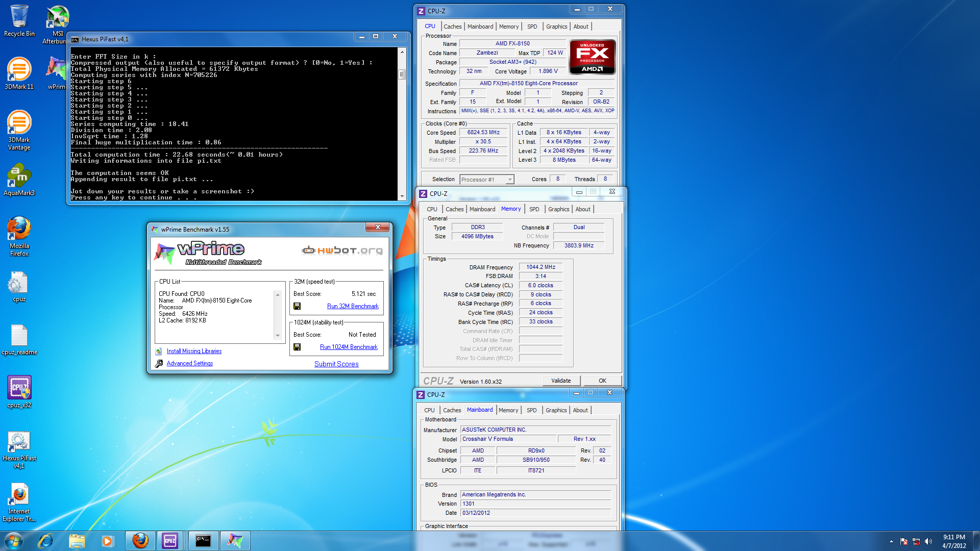The width and height of the screenshot is (980, 551).
Task: Click the PiFast console title bar icon
Action: (75, 39)
